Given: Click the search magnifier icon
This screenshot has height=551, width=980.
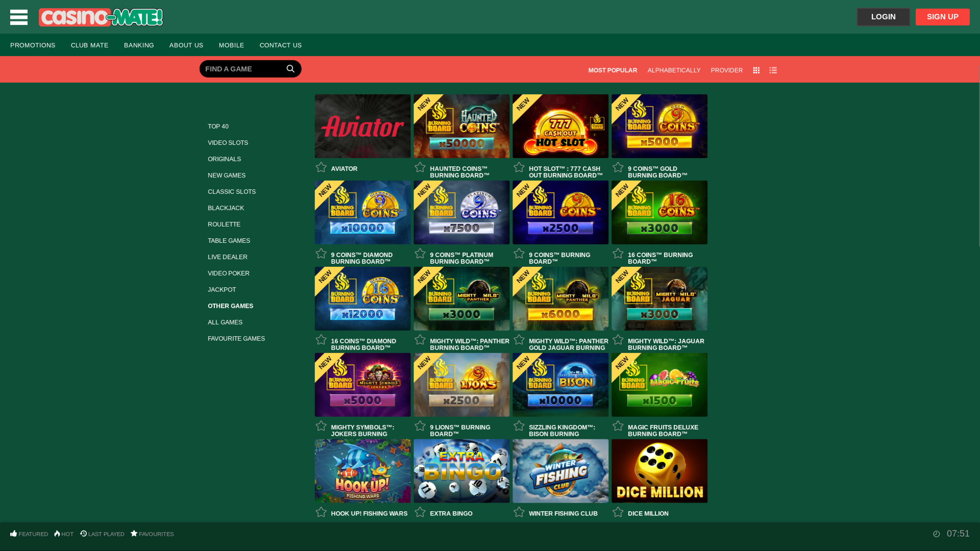Looking at the screenshot, I should click(x=290, y=68).
